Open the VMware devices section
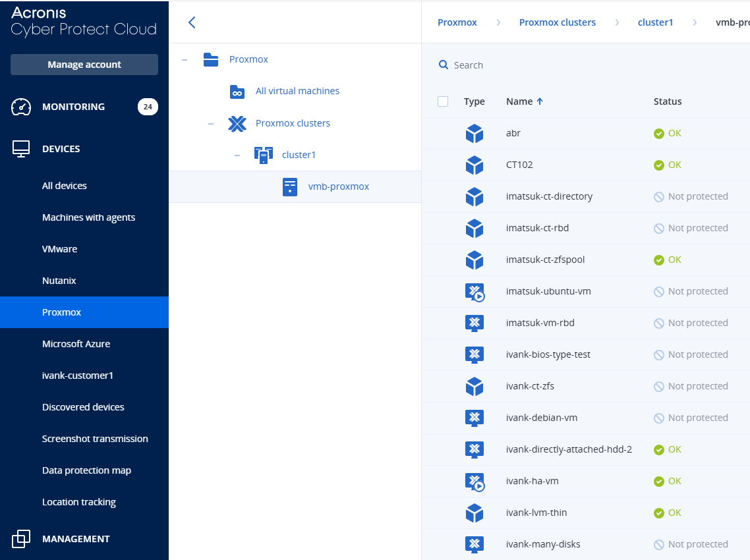Viewport: 750px width, 560px height. pyautogui.click(x=60, y=248)
